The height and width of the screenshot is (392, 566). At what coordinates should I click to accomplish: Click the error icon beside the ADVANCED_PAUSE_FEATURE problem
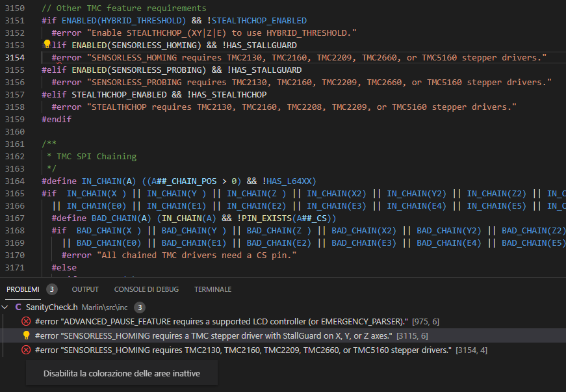pyautogui.click(x=26, y=321)
